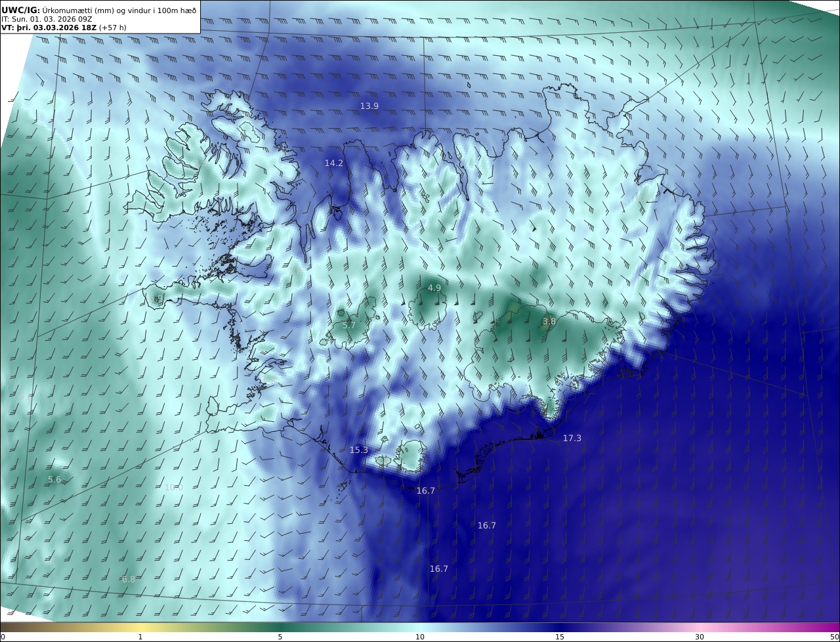
Task: Click the '1' tick on the color scale
Action: pyautogui.click(x=140, y=637)
